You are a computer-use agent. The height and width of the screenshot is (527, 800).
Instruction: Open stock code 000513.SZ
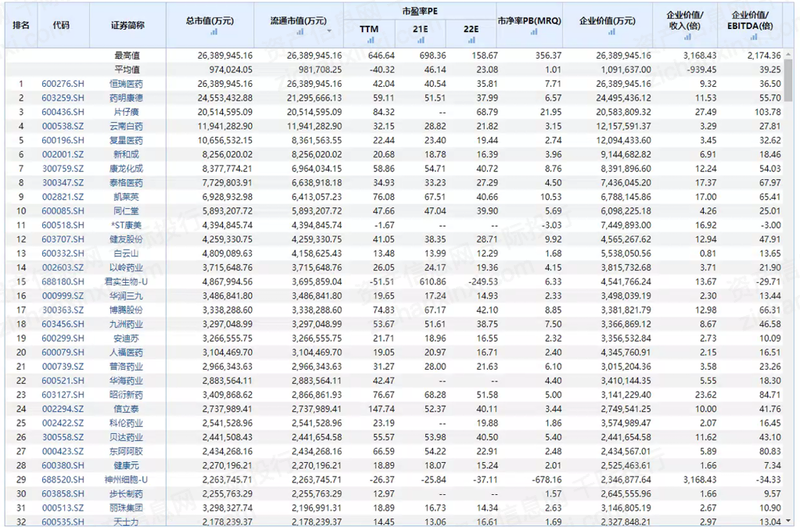(x=63, y=508)
